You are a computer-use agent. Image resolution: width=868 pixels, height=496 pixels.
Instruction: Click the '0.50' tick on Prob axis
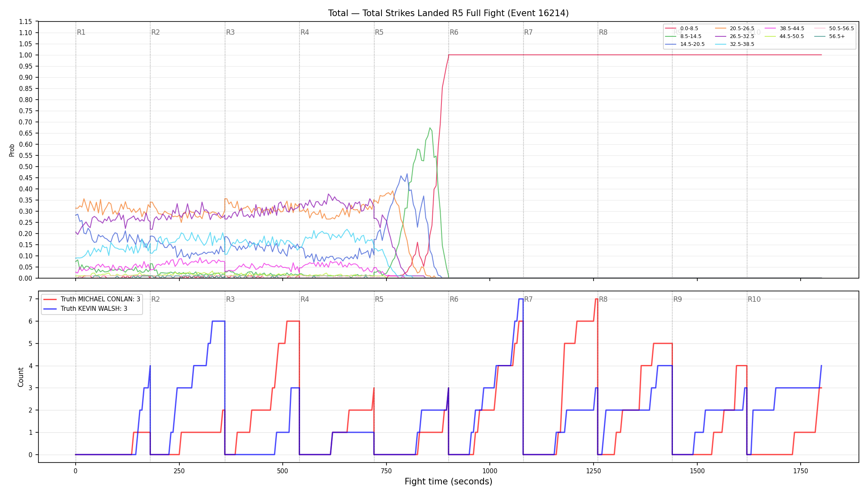click(26, 167)
